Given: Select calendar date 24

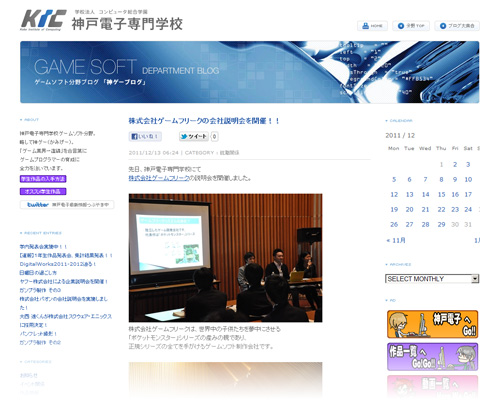Looking at the screenshot, I should click(468, 209).
